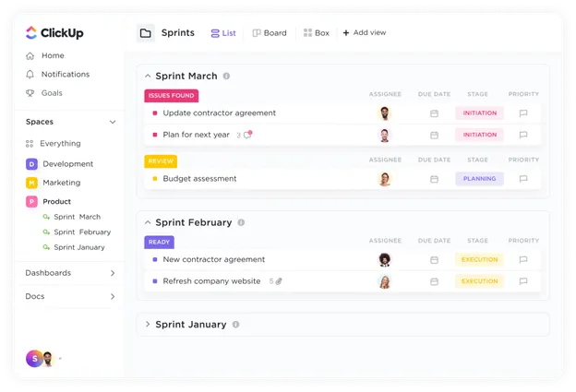The image size is (576, 392).
Task: Set due date for New contractor agreement
Action: (434, 260)
